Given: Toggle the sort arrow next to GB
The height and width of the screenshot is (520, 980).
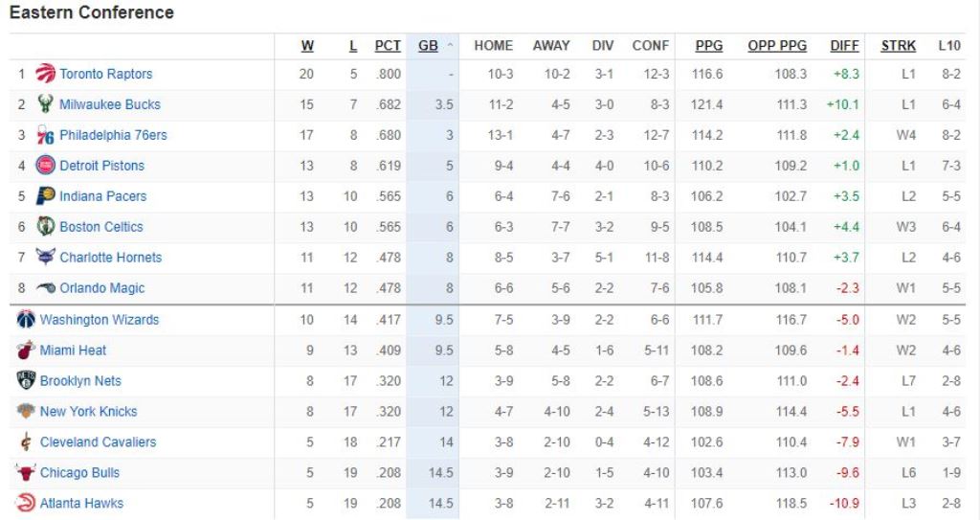Looking at the screenshot, I should (450, 46).
